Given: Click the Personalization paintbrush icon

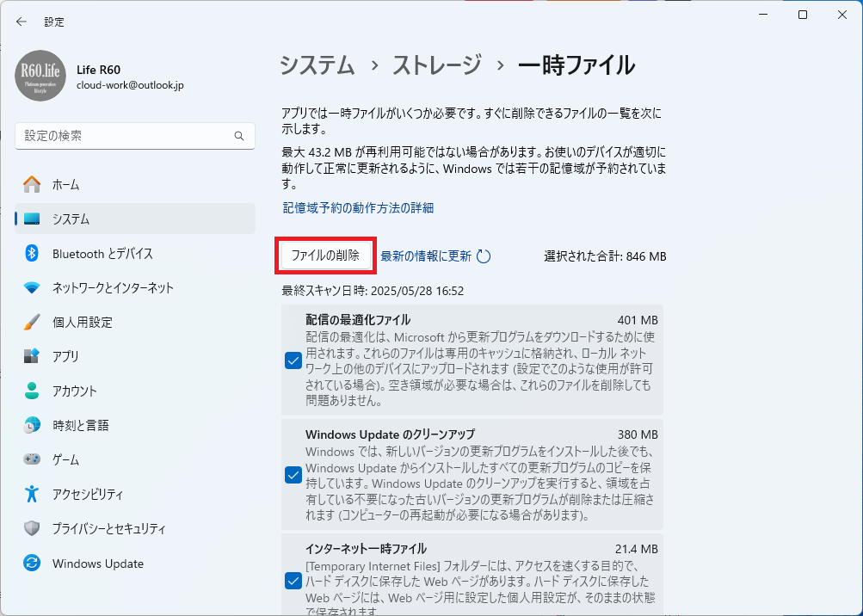Looking at the screenshot, I should 32,322.
